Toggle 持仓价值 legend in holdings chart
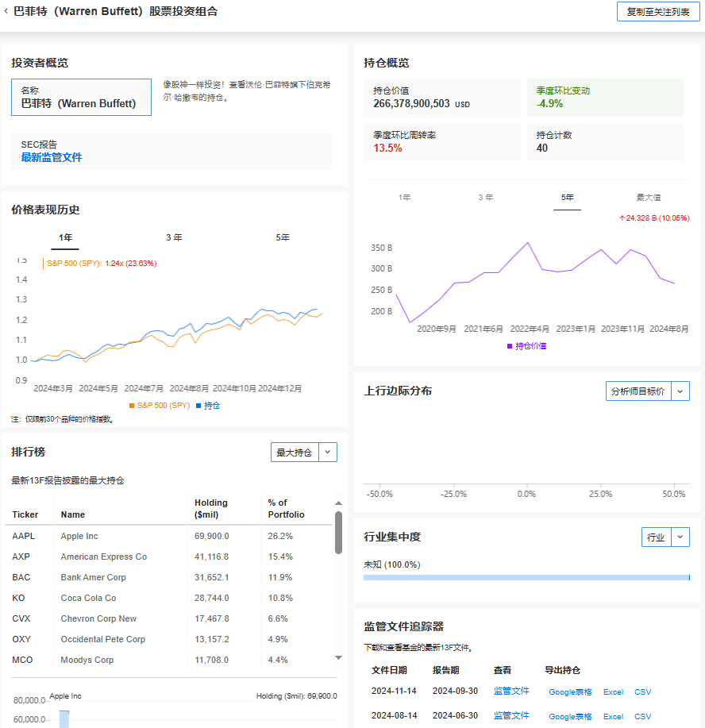Image resolution: width=705 pixels, height=728 pixels. pos(527,346)
